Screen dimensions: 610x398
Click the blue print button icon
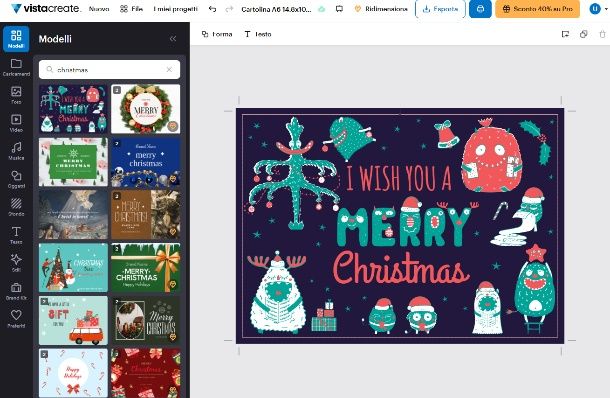pos(480,9)
